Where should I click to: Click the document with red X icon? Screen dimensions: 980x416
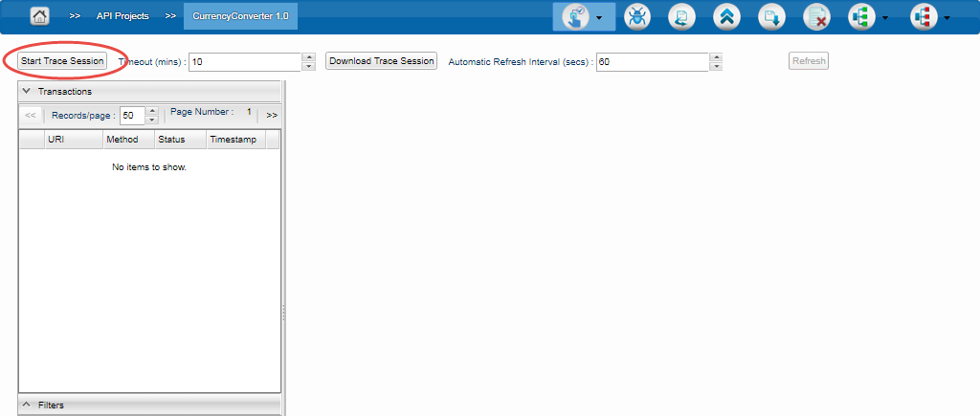(817, 17)
